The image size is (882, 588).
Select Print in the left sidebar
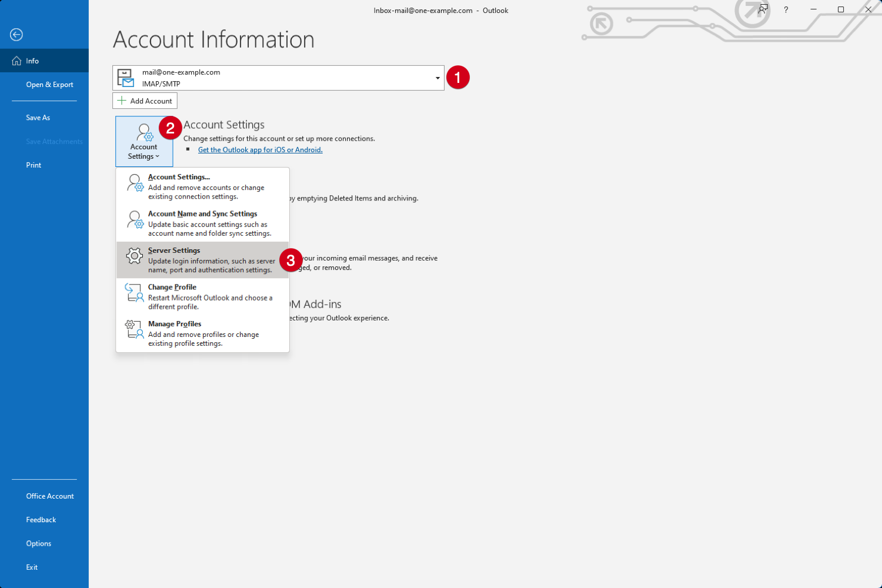click(x=34, y=165)
